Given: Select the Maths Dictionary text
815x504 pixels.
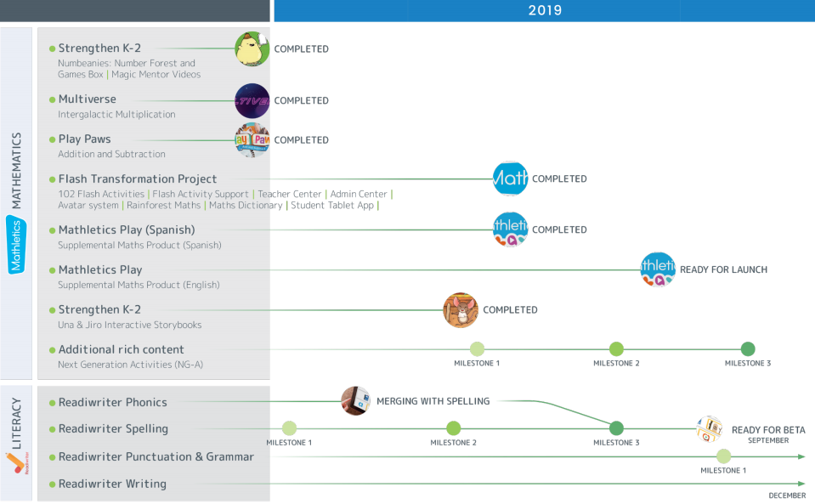Looking at the screenshot, I should click(x=246, y=206).
